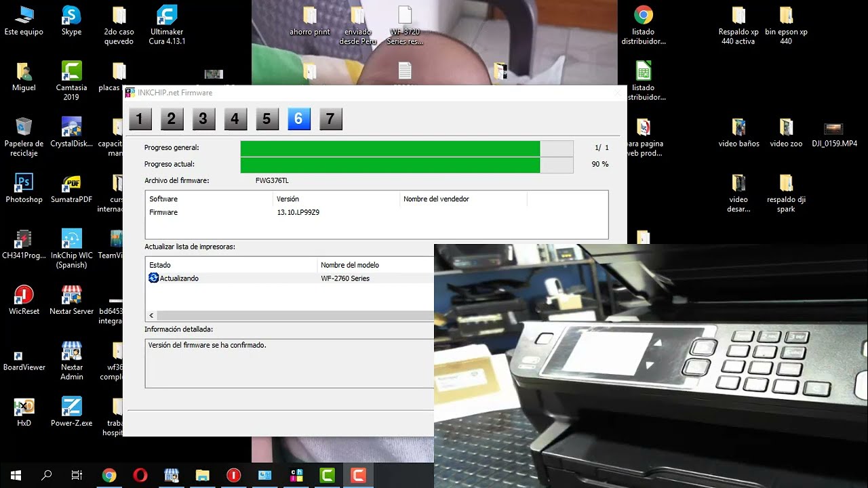Click the Nombre del modelo column header
The width and height of the screenshot is (868, 488).
click(350, 265)
